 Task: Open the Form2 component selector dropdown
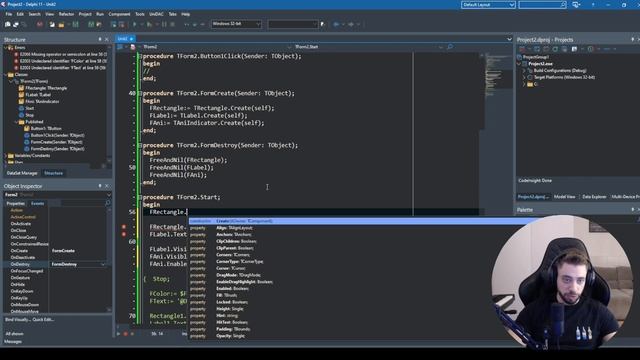(108, 195)
